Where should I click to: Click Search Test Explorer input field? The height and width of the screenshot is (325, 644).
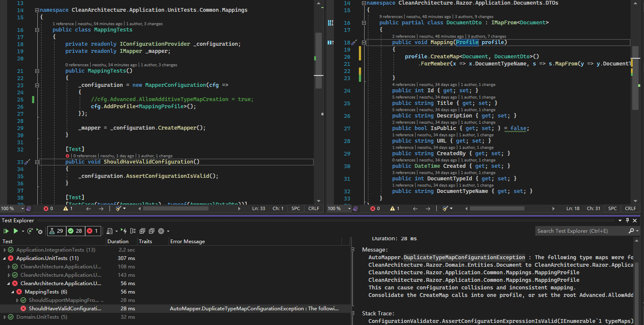[x=581, y=231]
